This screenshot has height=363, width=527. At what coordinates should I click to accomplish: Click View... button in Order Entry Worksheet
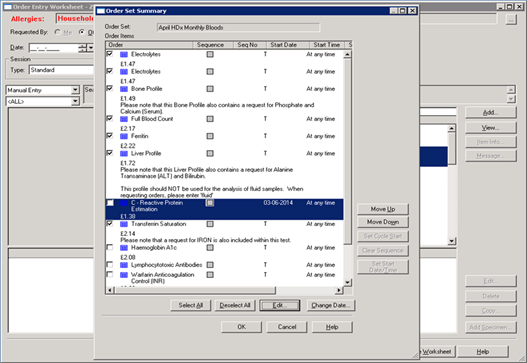pos(491,128)
